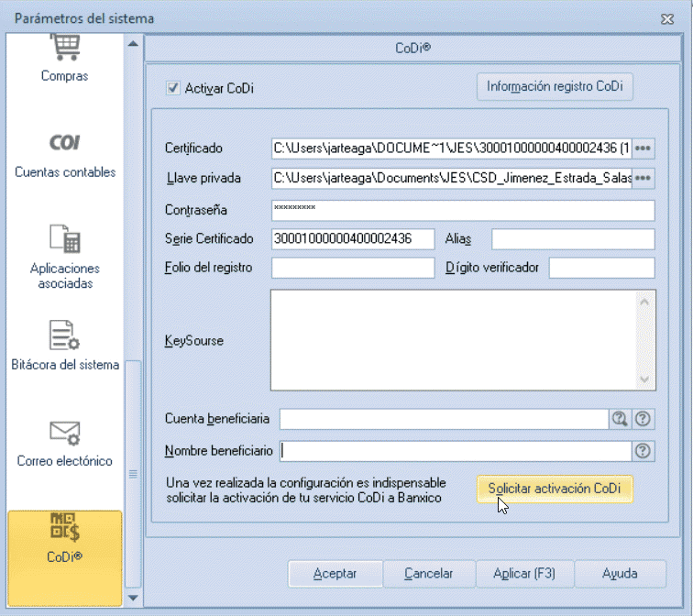Search Cuenta beneficiaria with magnifier icon

[x=620, y=419]
